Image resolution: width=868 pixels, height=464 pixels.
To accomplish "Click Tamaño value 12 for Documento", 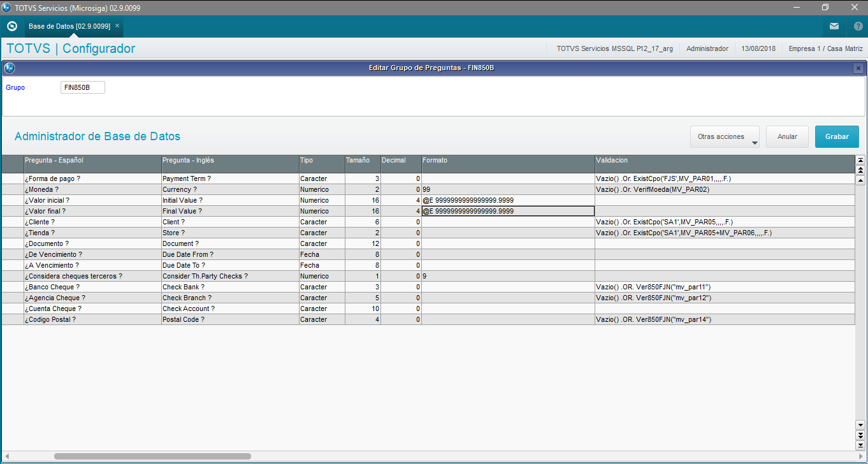I will click(x=363, y=244).
